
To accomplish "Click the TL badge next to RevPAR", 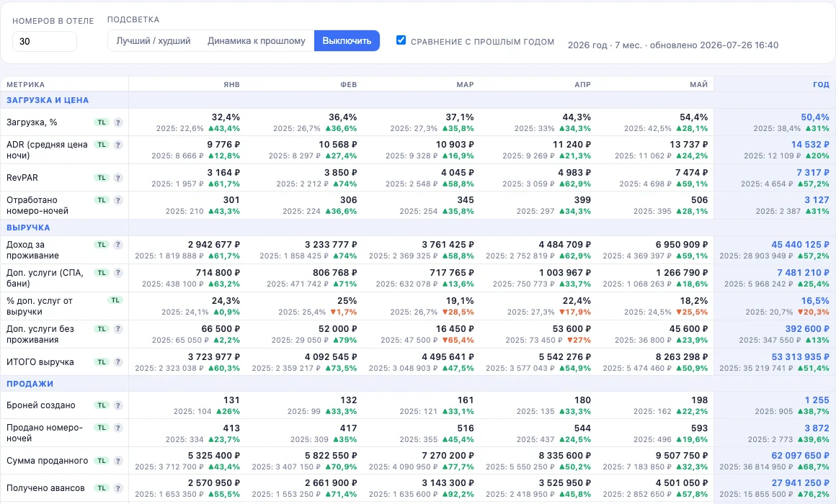I will pos(102,178).
